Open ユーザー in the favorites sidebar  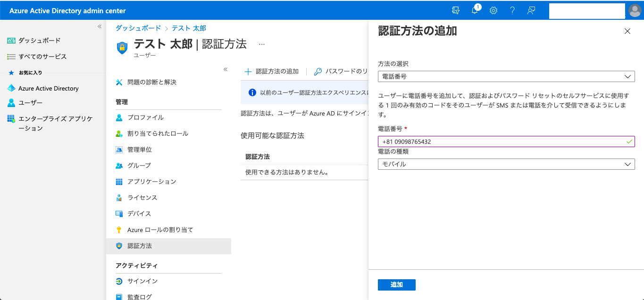coord(25,103)
